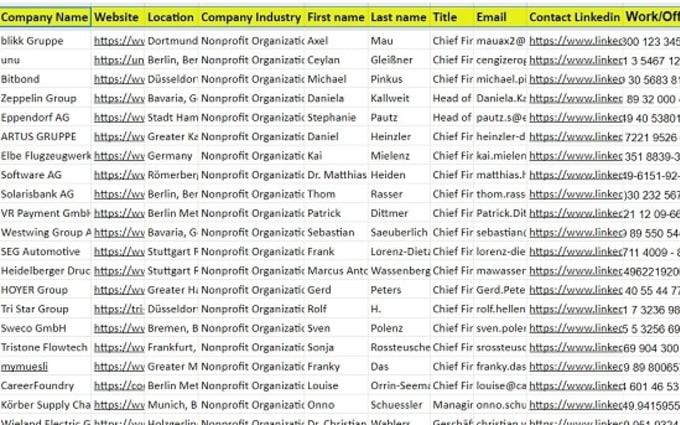The image size is (680, 425).
Task: Click the Germany location cell
Action: (170, 155)
